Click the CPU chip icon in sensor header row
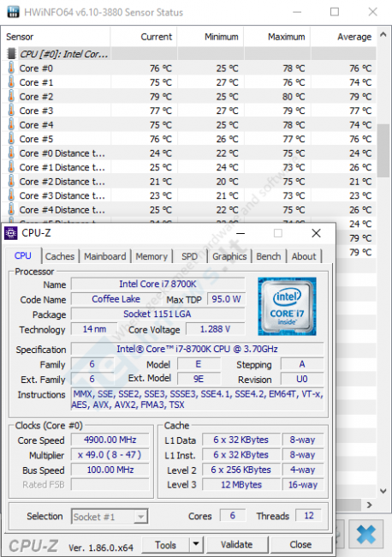 tap(12, 54)
